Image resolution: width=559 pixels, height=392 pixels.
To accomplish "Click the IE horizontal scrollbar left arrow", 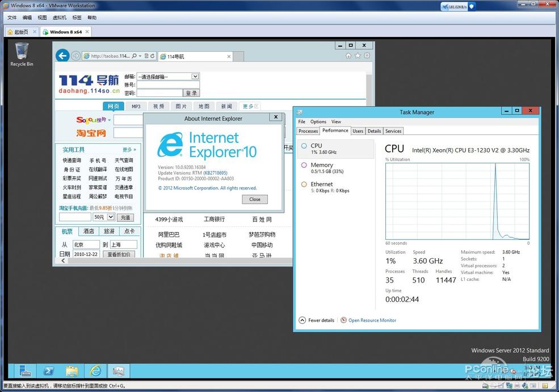I will (x=63, y=260).
